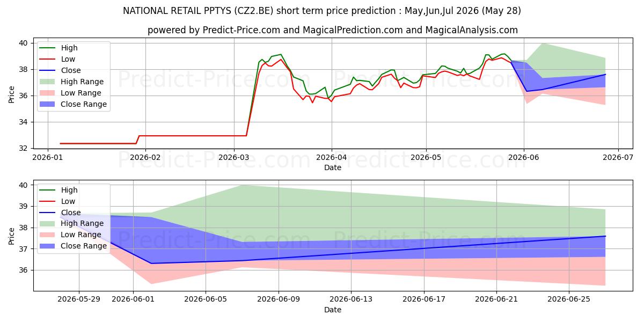Click the Close Range label in bottom legend

click(x=84, y=246)
